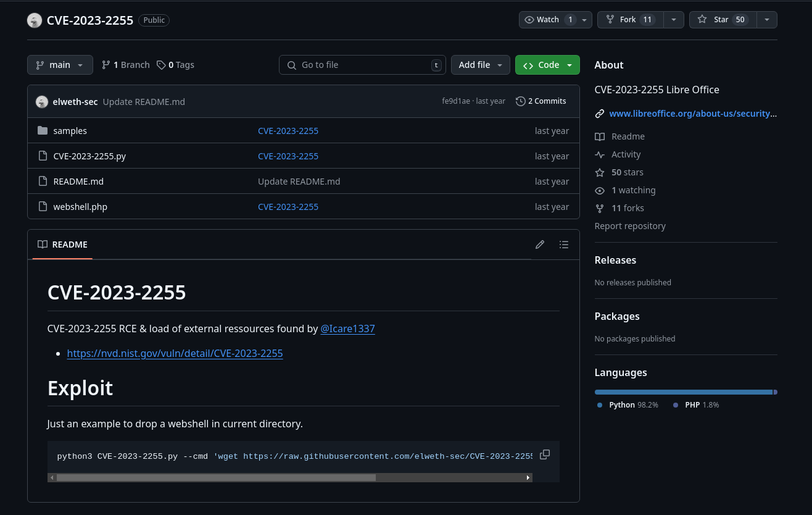View the 1 watching link
This screenshot has width=812, height=515.
(x=634, y=190)
